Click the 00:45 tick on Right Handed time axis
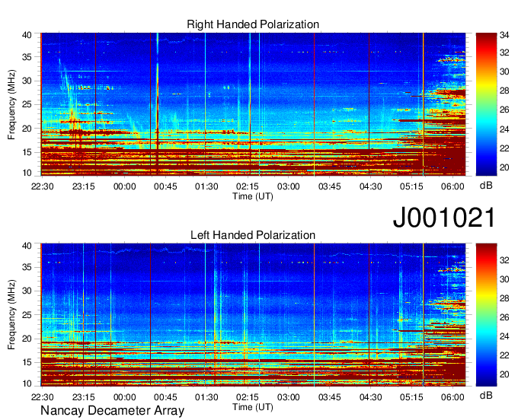This screenshot has width=518, height=420. point(165,186)
